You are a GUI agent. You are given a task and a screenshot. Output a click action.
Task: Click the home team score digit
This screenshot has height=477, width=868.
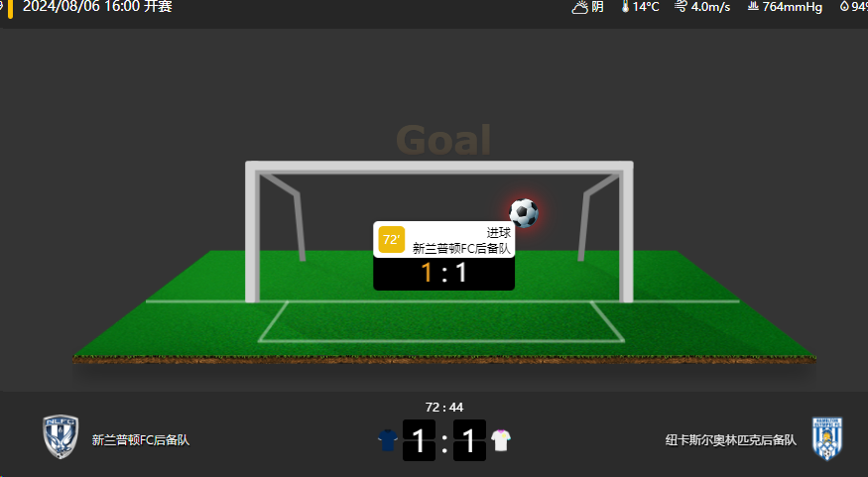(x=419, y=440)
